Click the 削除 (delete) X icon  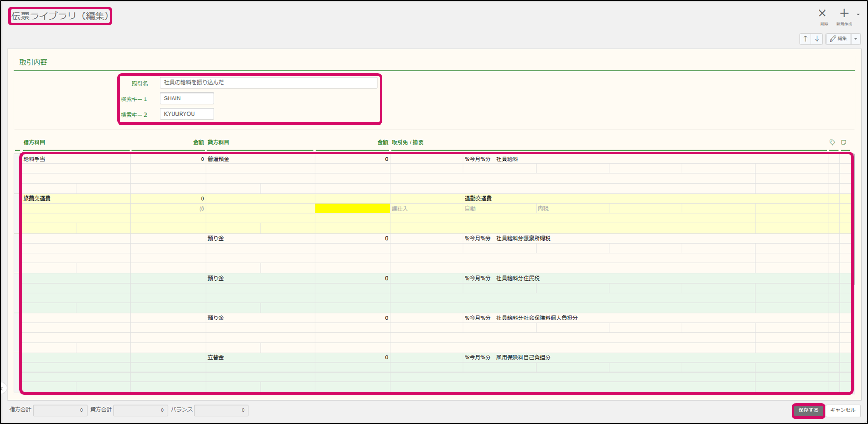tap(822, 14)
